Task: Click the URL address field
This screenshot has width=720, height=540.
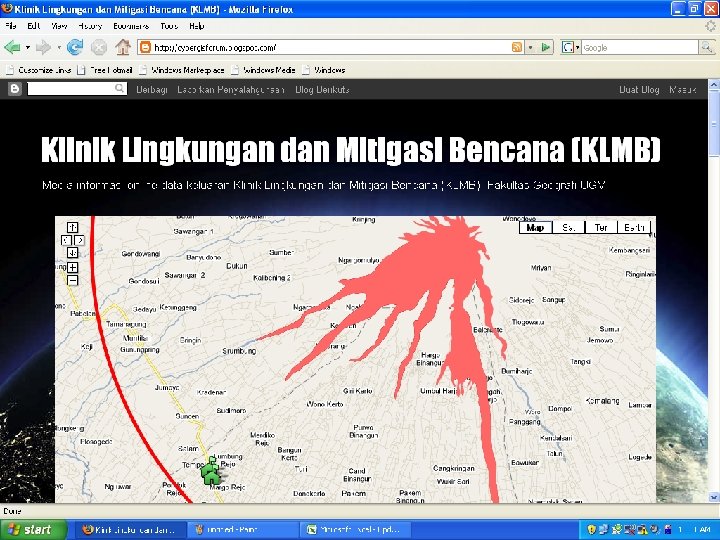Action: (x=331, y=47)
